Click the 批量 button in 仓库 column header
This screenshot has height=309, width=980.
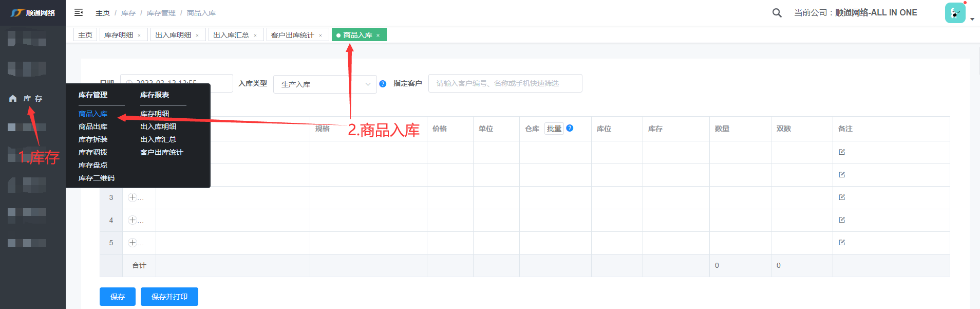(554, 129)
